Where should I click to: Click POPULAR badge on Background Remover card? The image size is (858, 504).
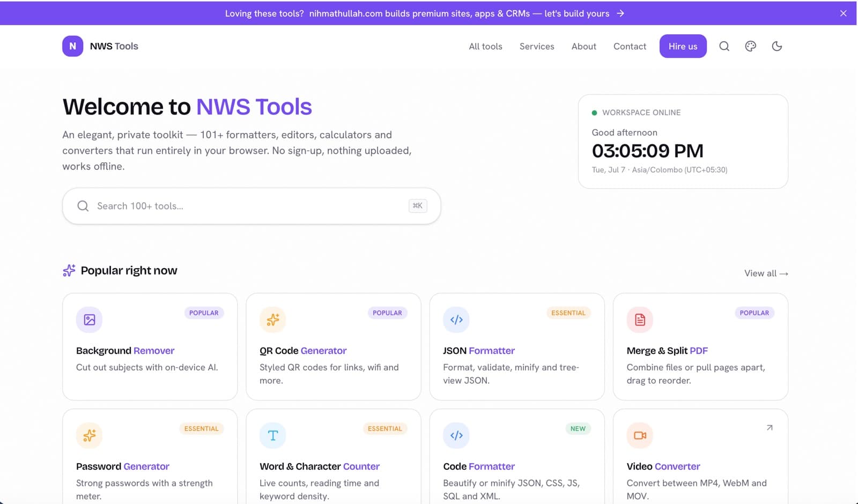[204, 313]
